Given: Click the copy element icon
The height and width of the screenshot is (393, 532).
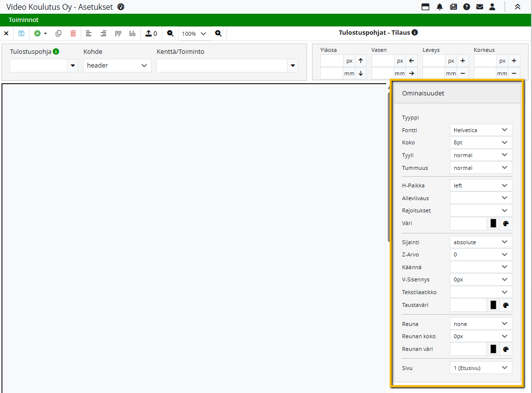Looking at the screenshot, I should click(59, 33).
